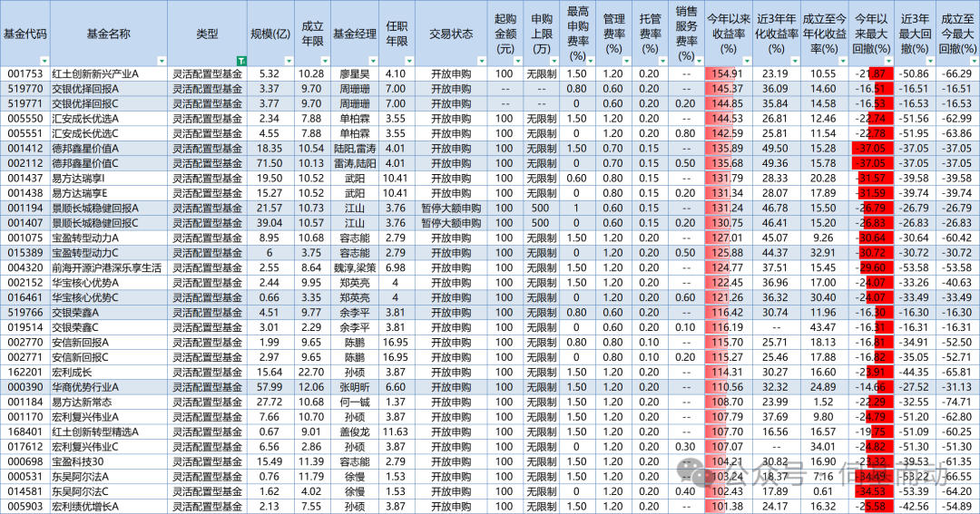980x514 pixels.
Task: Open the 基金经理 column filter dropdown
Action: [x=373, y=62]
